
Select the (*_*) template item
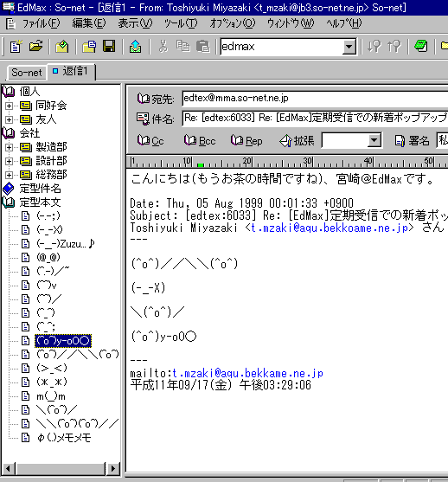coord(51,382)
